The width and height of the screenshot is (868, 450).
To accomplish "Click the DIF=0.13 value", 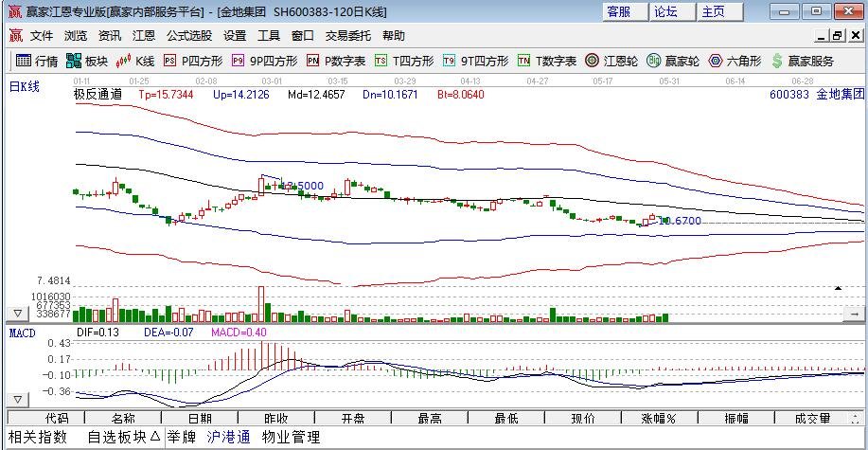I will point(97,333).
